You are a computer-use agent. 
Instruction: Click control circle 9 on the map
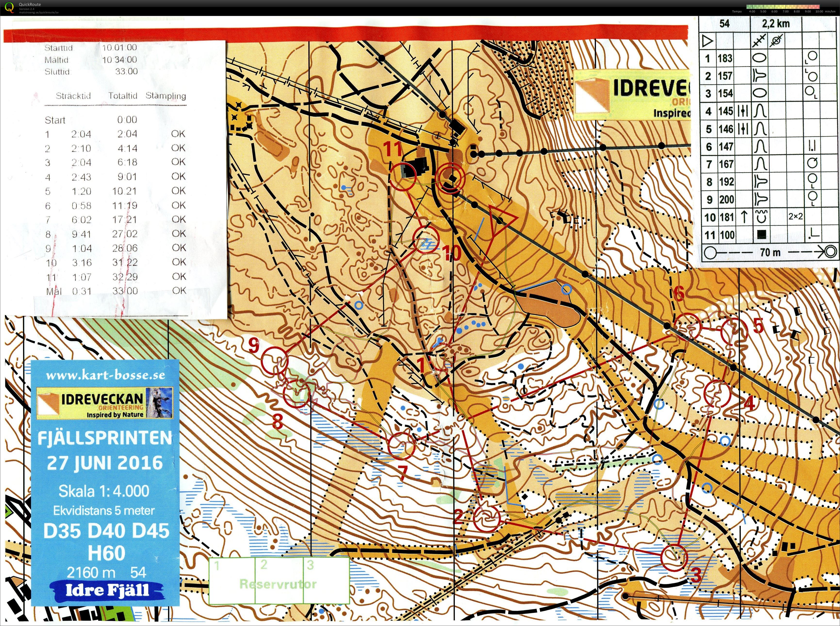tap(275, 361)
